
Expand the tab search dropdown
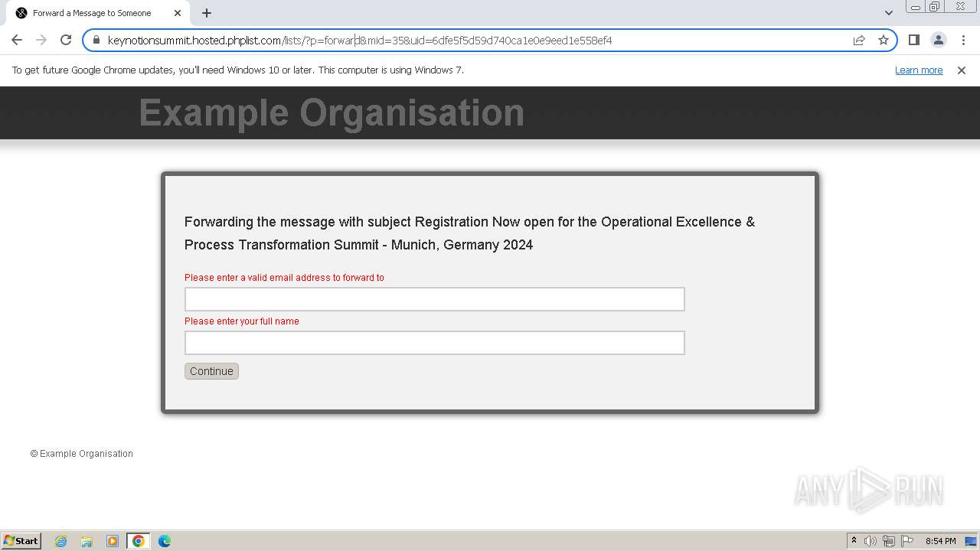tap(889, 13)
